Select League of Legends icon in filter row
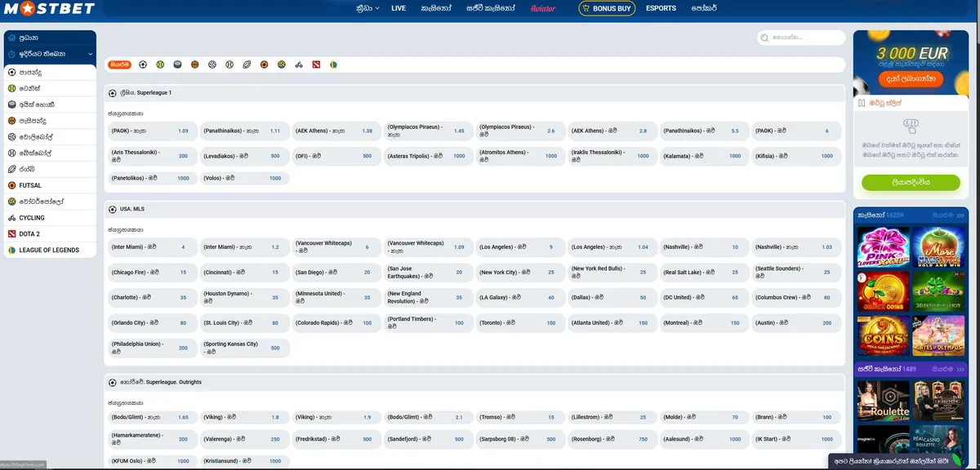Viewport: 980px width, 470px height. point(334,64)
